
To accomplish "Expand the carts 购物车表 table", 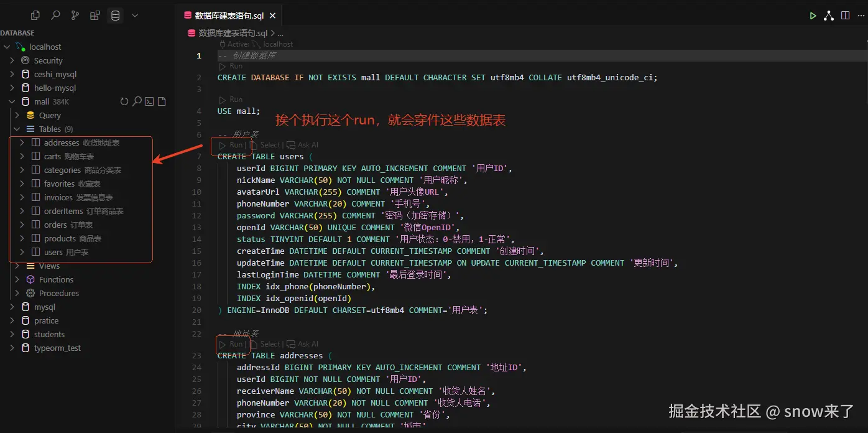I will coord(22,156).
